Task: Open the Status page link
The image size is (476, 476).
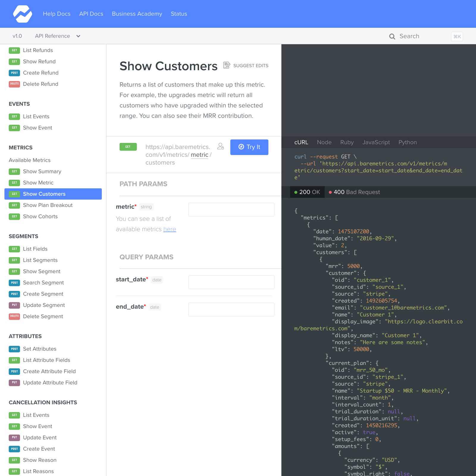Action: point(179,14)
